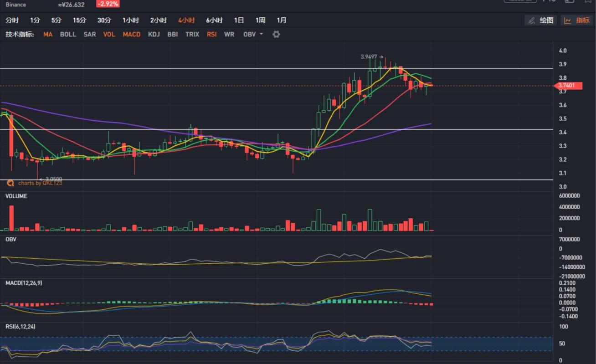Viewport: 596px width, 364px height.
Task: Expand the OBV dropdown arrow
Action: point(261,34)
